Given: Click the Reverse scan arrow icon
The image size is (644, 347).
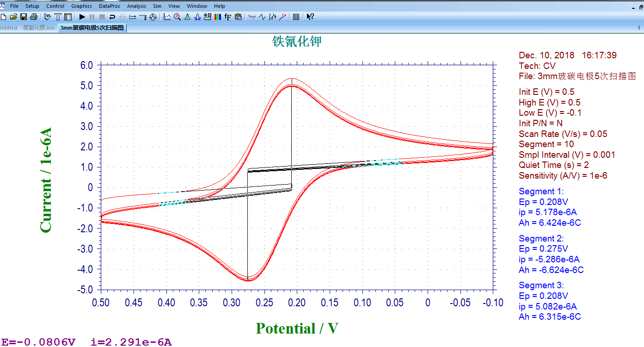Looking at the screenshot, I should coord(112,17).
